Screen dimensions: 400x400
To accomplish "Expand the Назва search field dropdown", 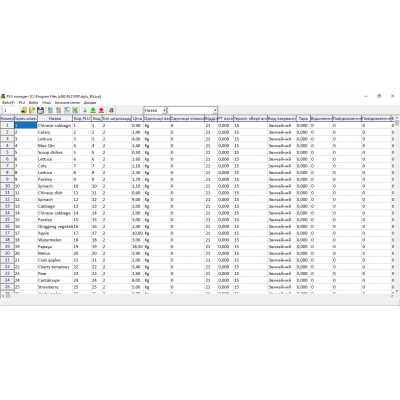I will pos(164,110).
